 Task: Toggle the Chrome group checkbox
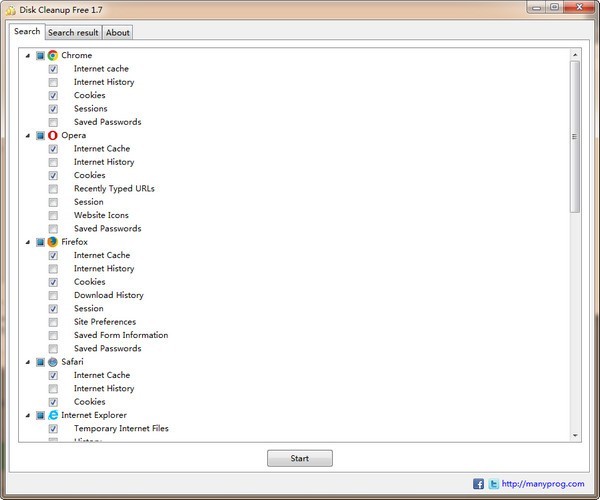(x=40, y=55)
